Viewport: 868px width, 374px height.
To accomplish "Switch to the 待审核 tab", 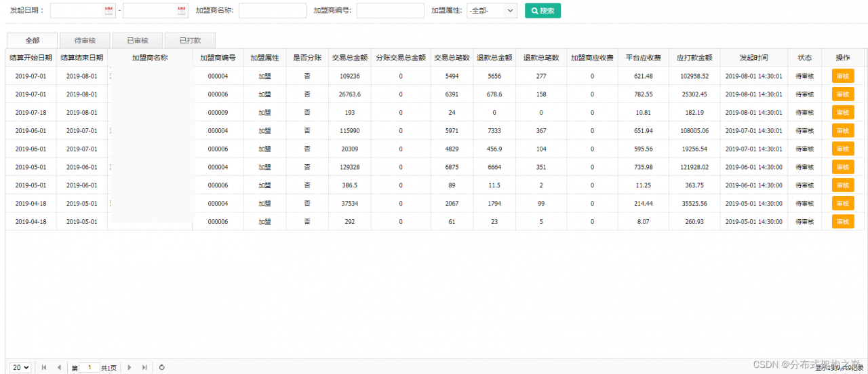I will (x=85, y=41).
